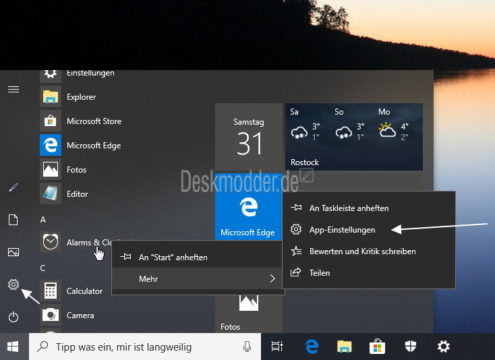Click the Settings gear in Start sidebar
Screen dimensions: 495x360
[13, 284]
